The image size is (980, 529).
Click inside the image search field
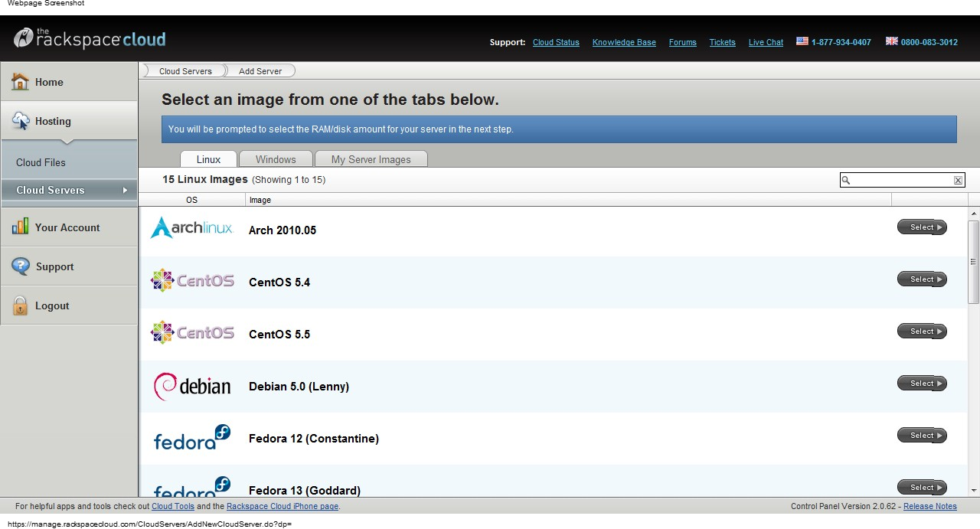902,181
